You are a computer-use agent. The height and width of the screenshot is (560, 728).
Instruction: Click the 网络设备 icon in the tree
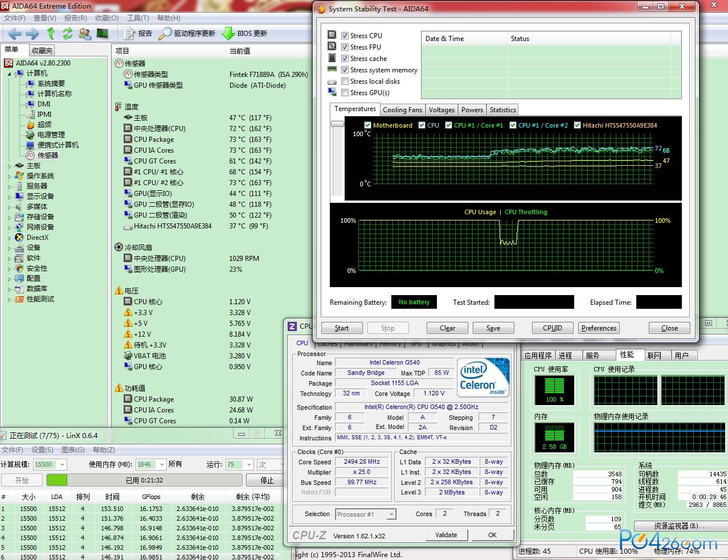pyautogui.click(x=20, y=227)
